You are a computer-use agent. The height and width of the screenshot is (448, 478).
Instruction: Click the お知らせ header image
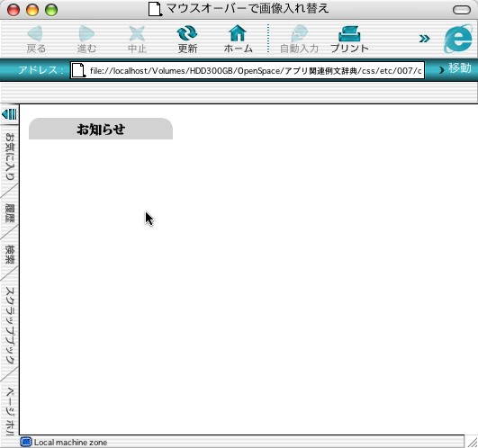(101, 129)
